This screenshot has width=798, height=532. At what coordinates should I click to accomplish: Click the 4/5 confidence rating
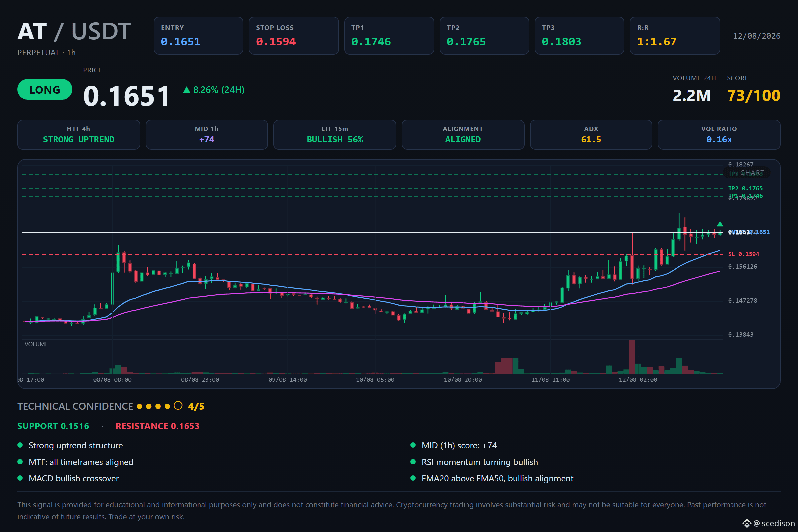click(196, 406)
